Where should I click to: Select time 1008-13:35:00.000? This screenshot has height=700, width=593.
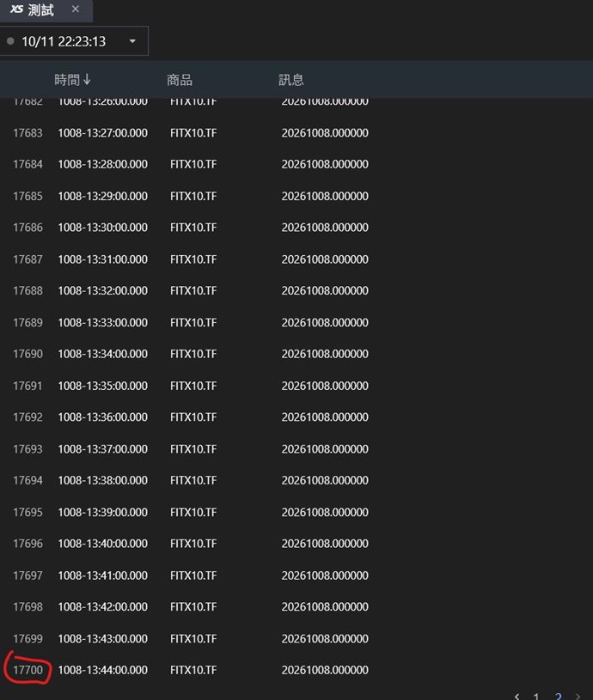(x=103, y=386)
